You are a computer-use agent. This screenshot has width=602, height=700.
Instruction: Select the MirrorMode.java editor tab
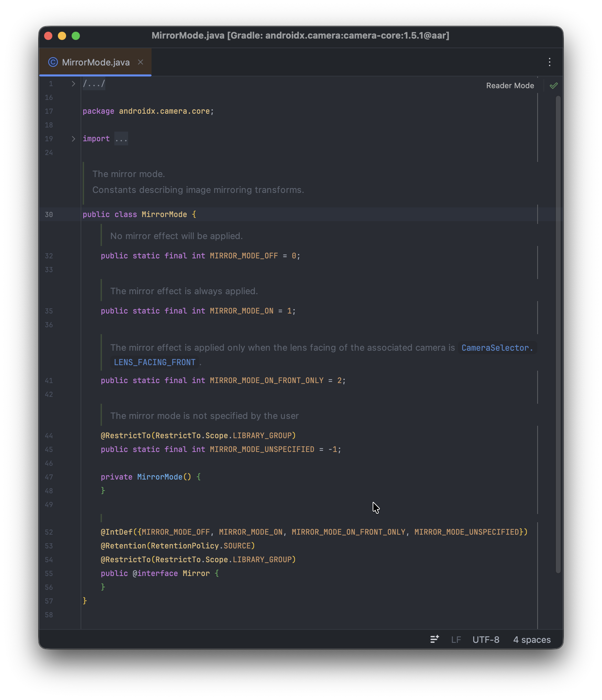[96, 62]
